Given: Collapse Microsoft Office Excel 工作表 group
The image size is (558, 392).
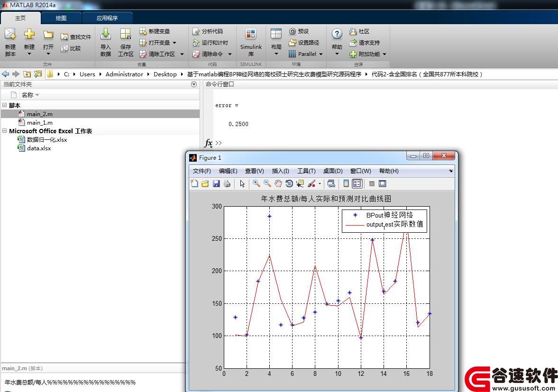Looking at the screenshot, I should 5,131.
